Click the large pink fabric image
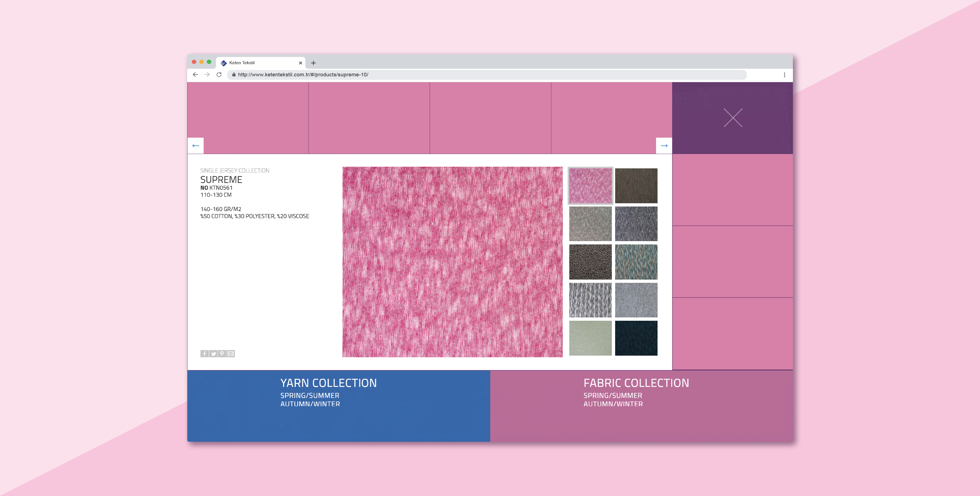 pyautogui.click(x=452, y=262)
